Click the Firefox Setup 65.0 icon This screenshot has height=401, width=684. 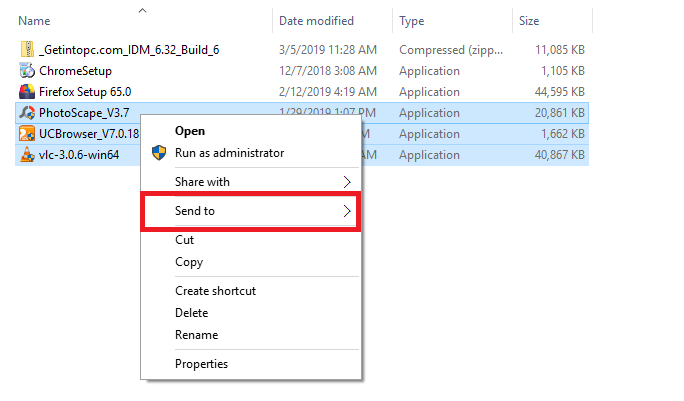click(27, 91)
